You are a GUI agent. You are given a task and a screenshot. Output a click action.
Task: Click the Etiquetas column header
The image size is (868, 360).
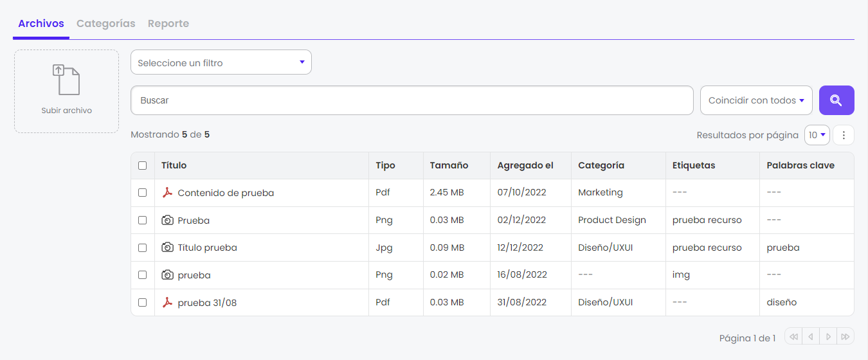tap(694, 165)
